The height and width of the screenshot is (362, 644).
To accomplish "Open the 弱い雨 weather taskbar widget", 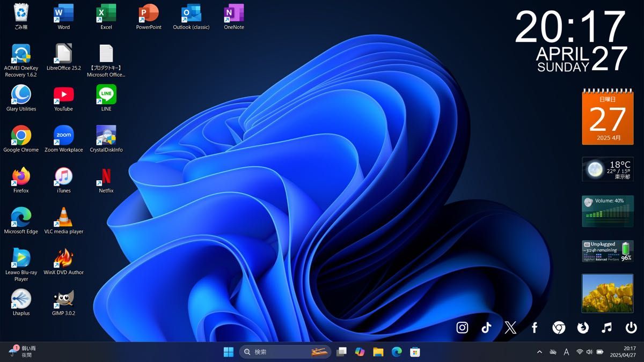I will [x=23, y=352].
